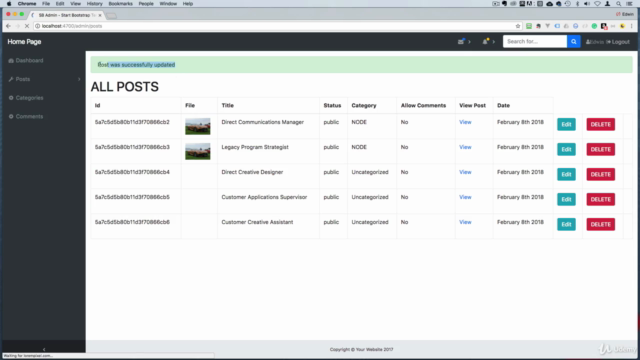
Task: Click the blue search magnifier button
Action: [x=573, y=41]
